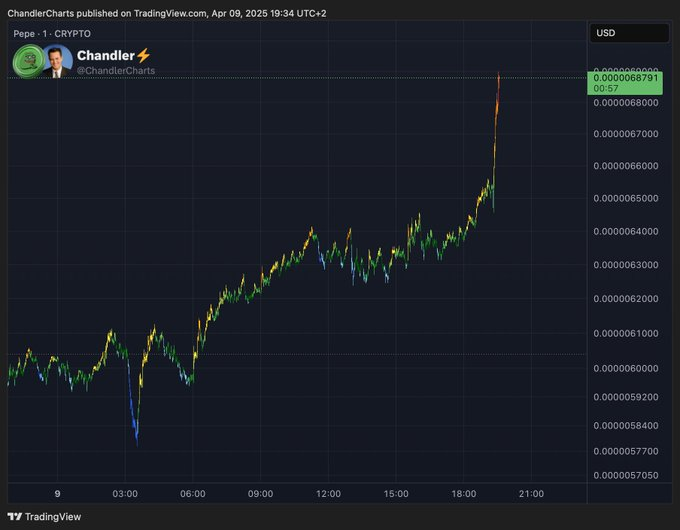Click the 0.0000067000 price axis label

(x=625, y=134)
